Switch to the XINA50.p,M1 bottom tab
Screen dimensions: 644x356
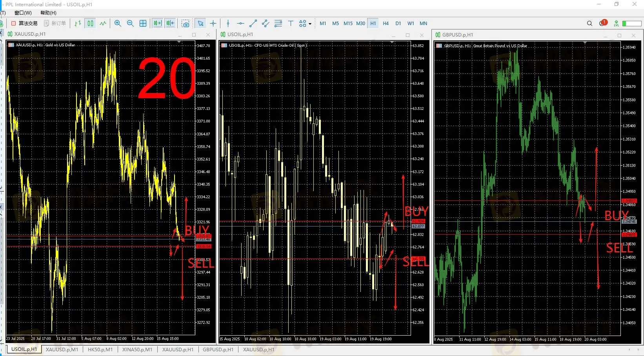point(137,349)
